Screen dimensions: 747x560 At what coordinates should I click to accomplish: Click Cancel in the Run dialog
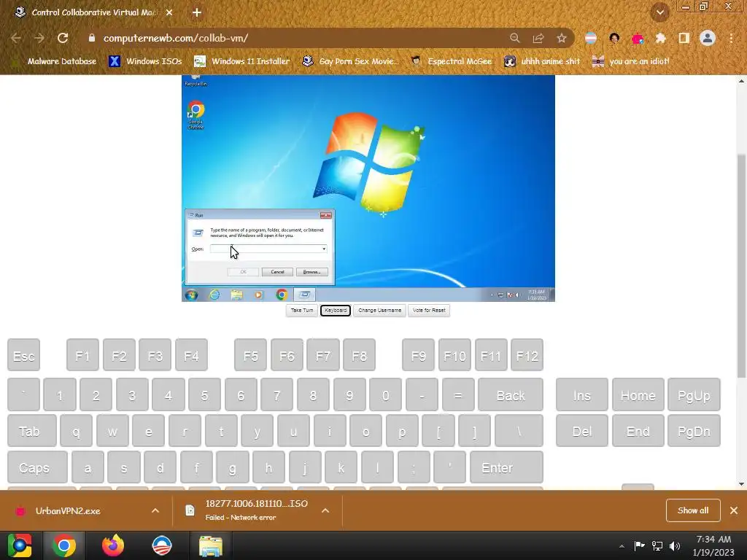tap(277, 272)
